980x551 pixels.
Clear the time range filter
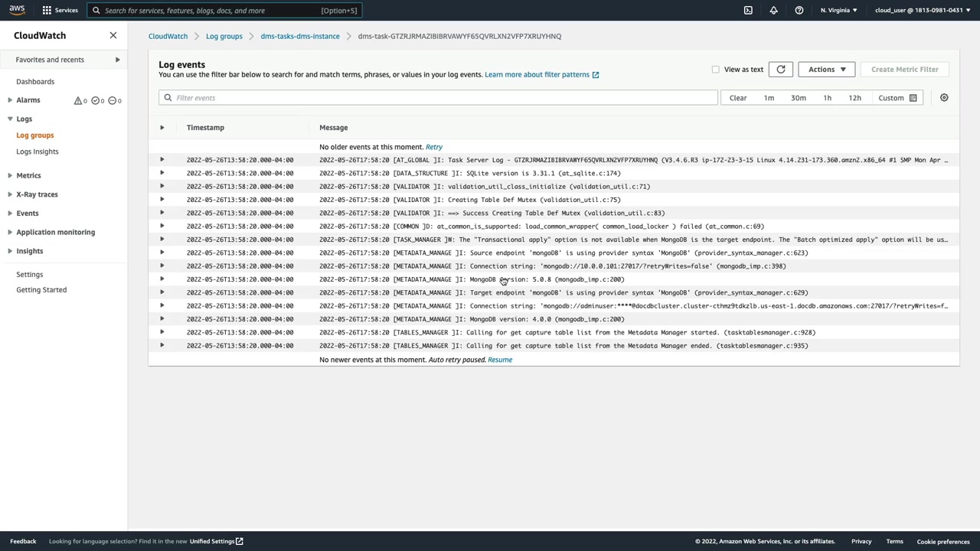point(738,98)
